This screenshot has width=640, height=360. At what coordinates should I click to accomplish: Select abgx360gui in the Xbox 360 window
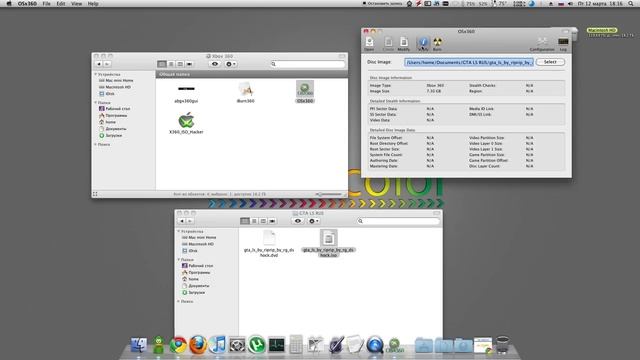click(x=186, y=93)
